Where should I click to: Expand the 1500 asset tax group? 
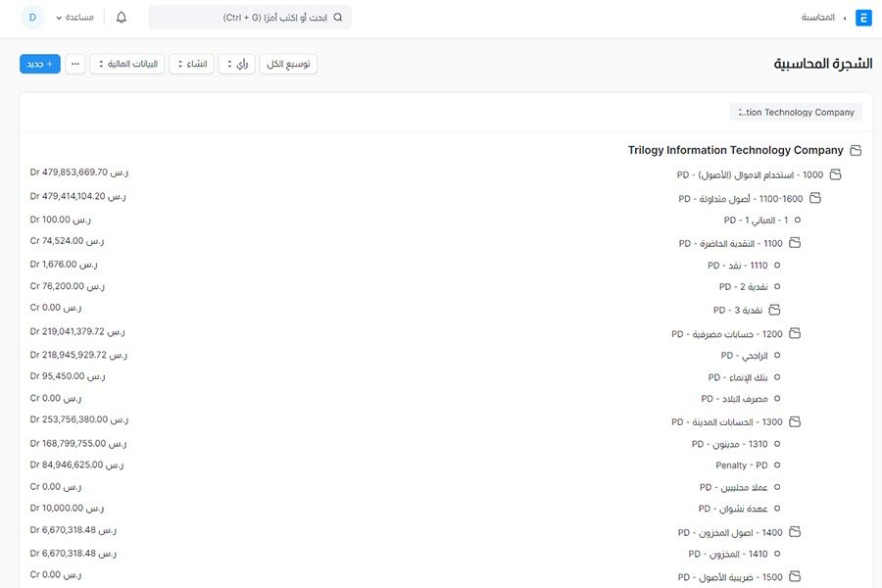click(x=795, y=577)
